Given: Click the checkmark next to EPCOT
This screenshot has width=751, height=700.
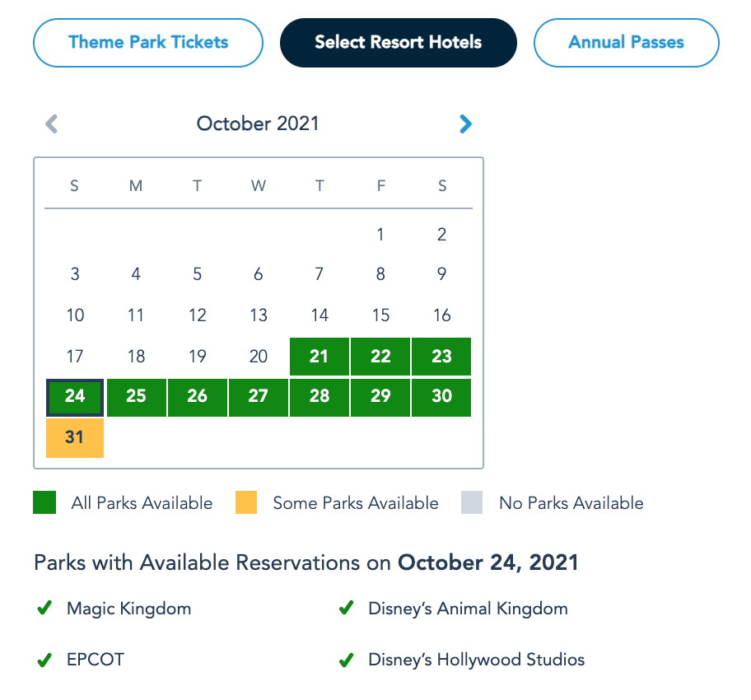Looking at the screenshot, I should [x=44, y=660].
